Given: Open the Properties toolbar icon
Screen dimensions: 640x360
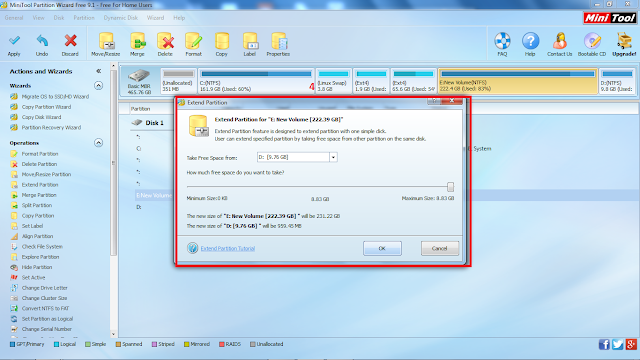Looking at the screenshot, I should pos(279,41).
